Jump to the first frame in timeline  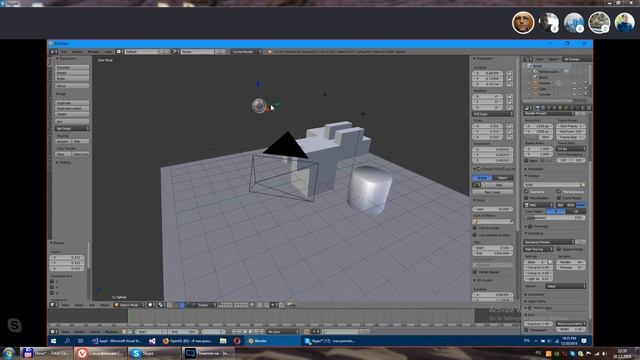pos(234,331)
